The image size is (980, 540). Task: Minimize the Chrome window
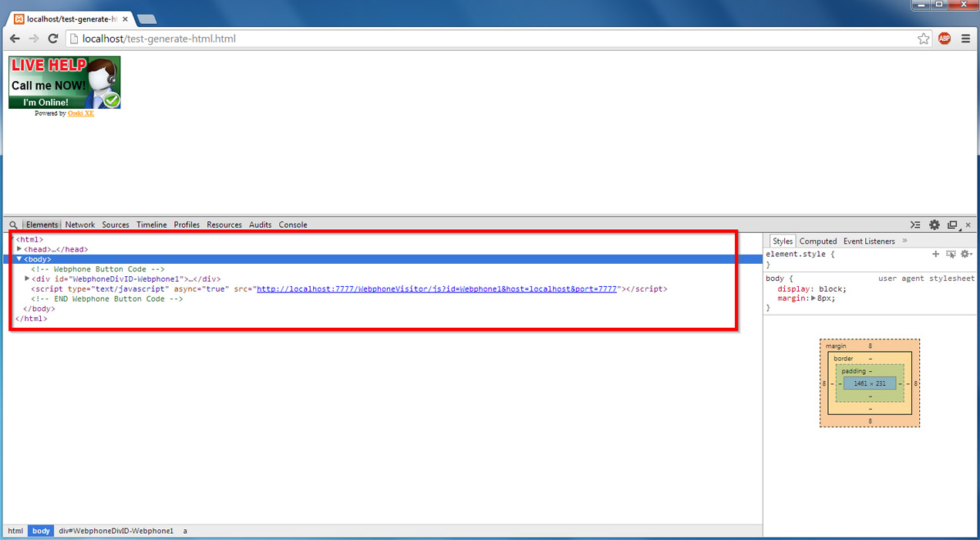921,5
